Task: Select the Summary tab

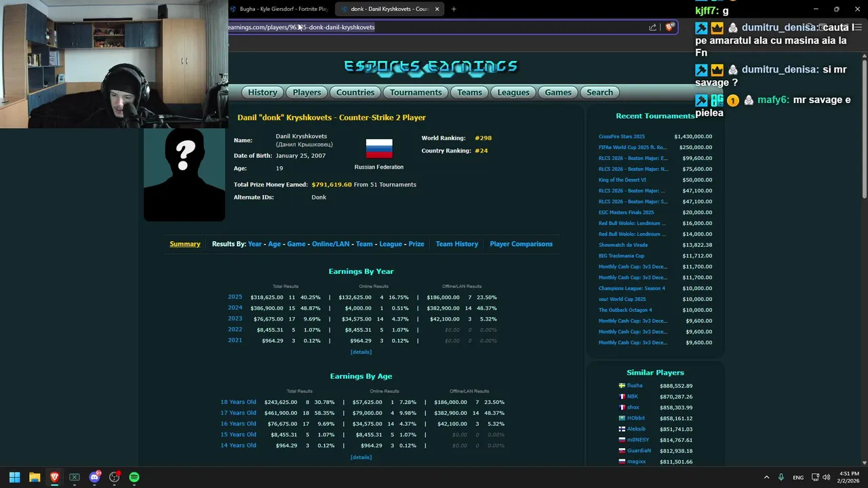Action: 185,244
